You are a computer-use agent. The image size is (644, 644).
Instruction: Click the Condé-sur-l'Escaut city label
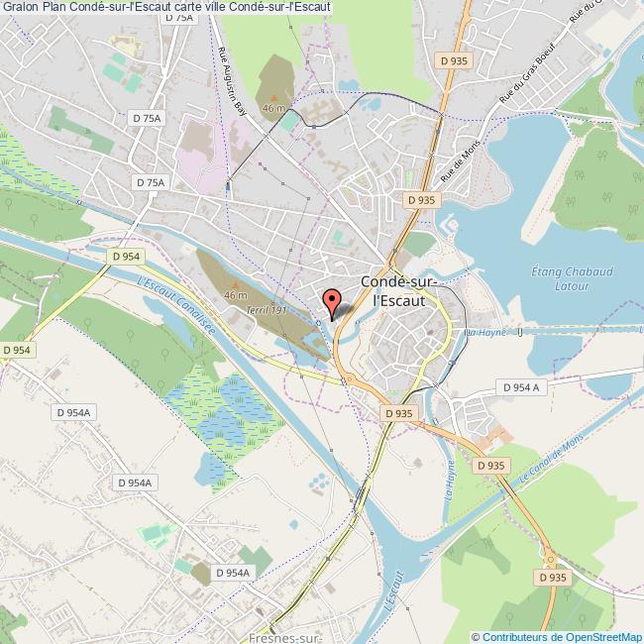point(398,291)
